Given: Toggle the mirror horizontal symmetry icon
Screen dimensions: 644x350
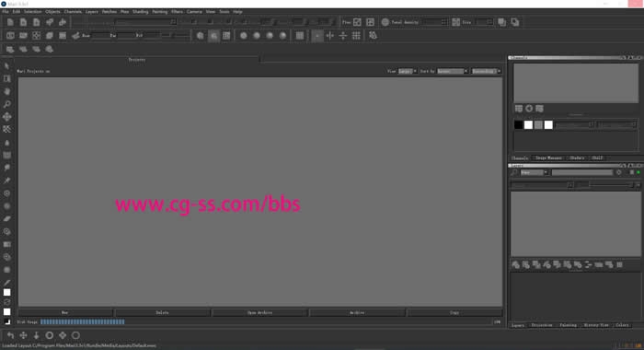Looking at the screenshot, I should coord(329,36).
